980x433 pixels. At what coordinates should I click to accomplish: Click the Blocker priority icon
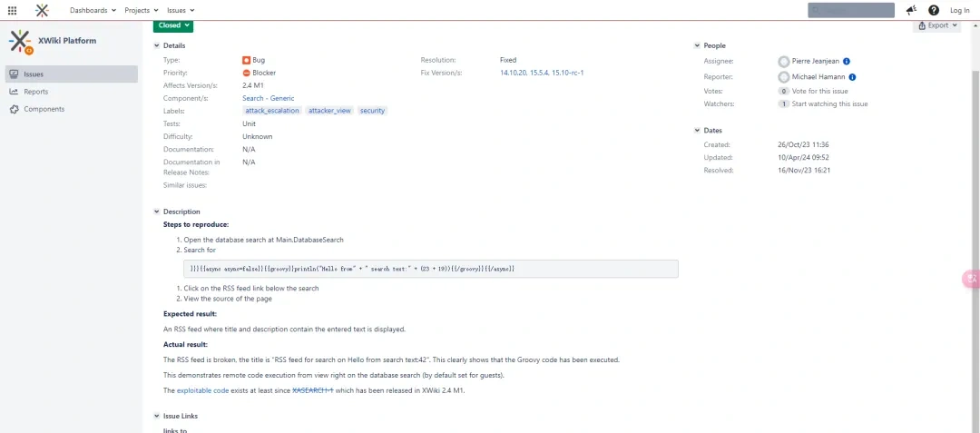coord(246,74)
